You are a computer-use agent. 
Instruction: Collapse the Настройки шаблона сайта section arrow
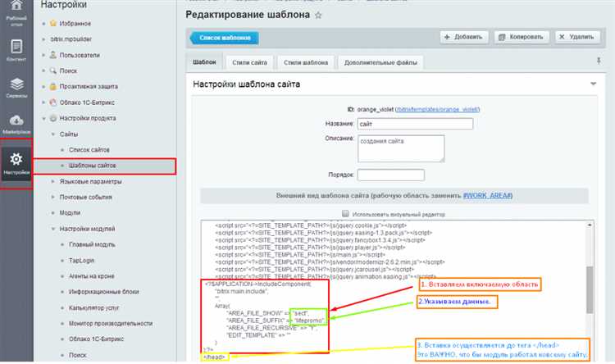pyautogui.click(x=593, y=84)
